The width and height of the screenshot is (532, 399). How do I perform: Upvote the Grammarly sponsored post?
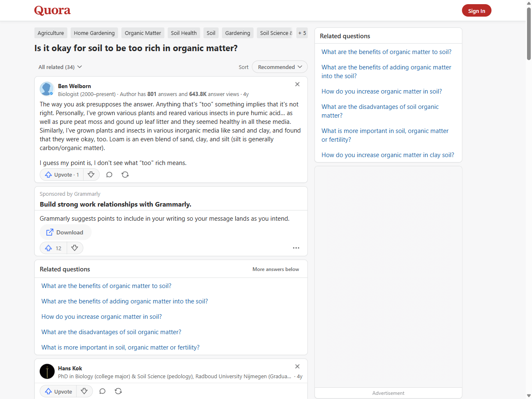(53, 248)
